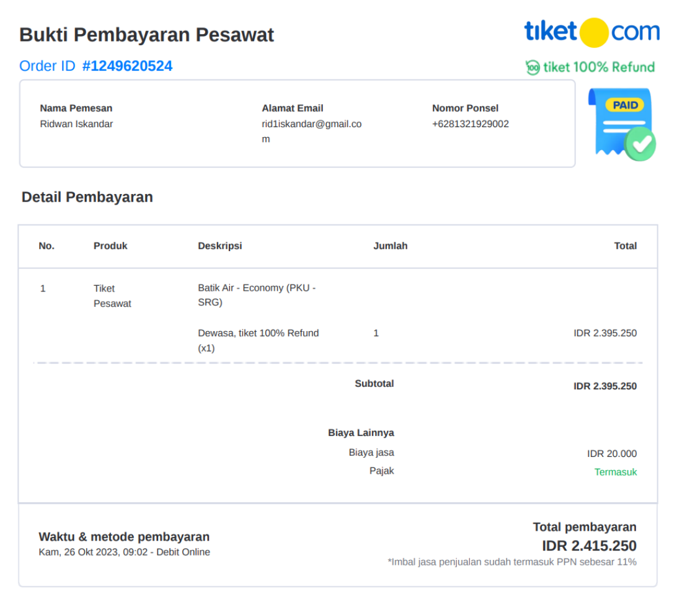Click the PAID receipt icon

click(x=622, y=124)
